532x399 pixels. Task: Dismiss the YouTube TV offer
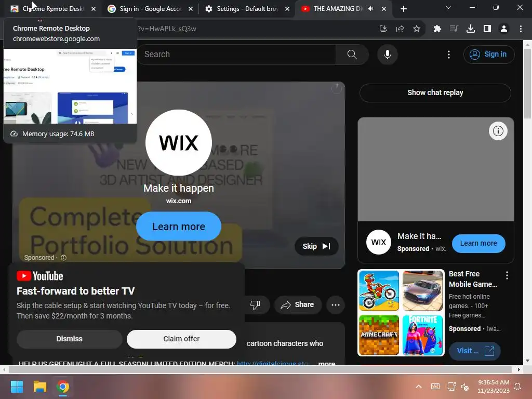click(69, 339)
